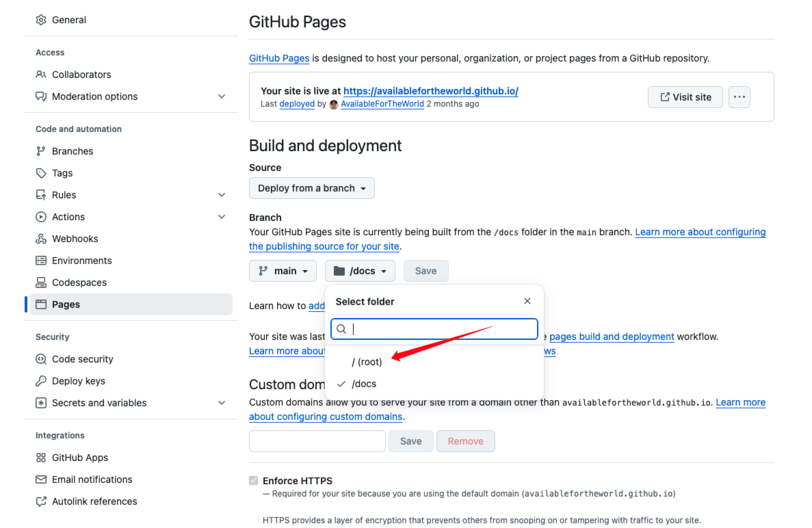Click the custom domain text field
This screenshot has height=528, width=812.
pos(317,441)
